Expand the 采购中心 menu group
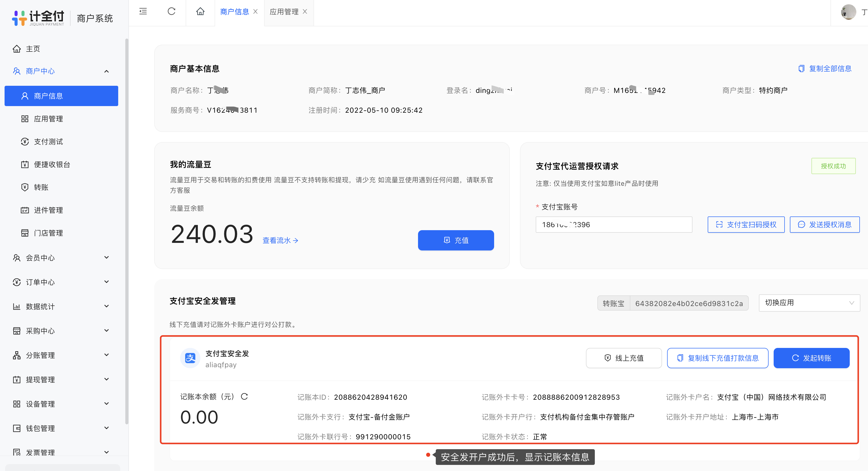Screen dimensions: 868x471 pos(61,331)
